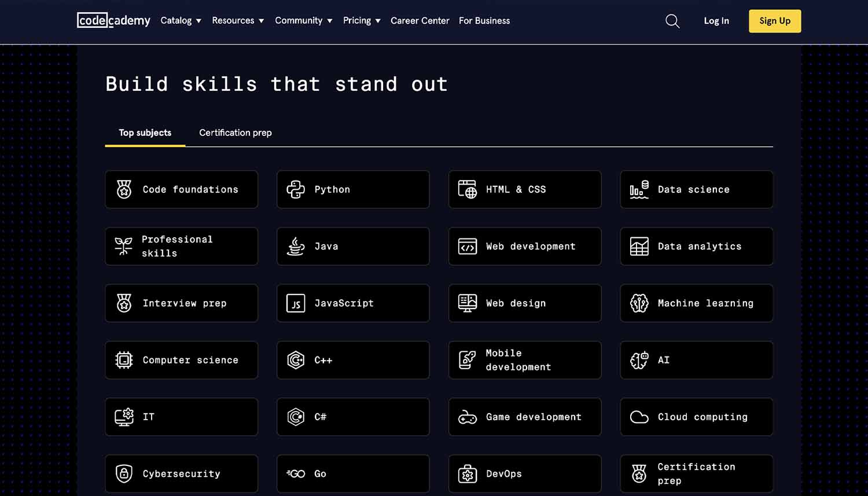Click the JavaScript JS square icon
Screen dimensions: 868x496
pyautogui.click(x=296, y=303)
